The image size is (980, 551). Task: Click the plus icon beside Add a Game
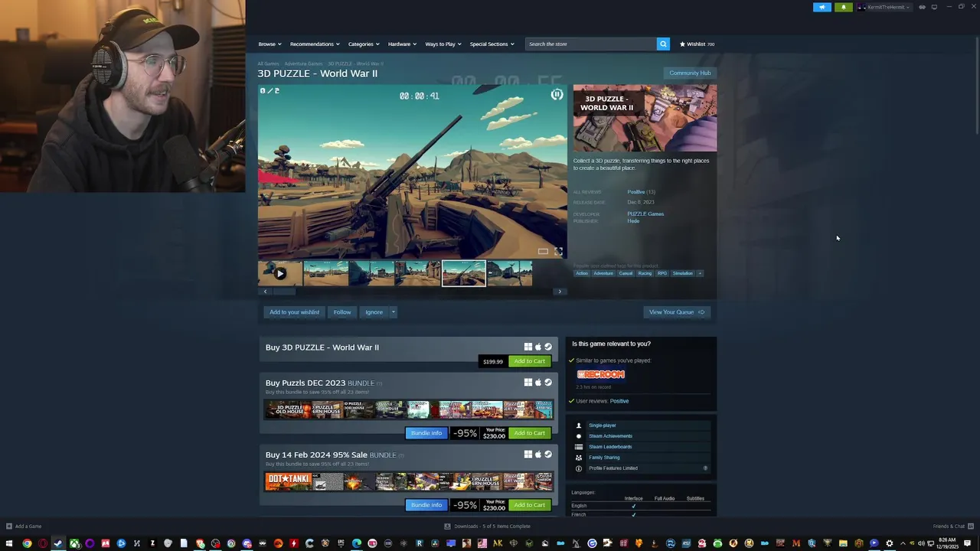(9, 526)
